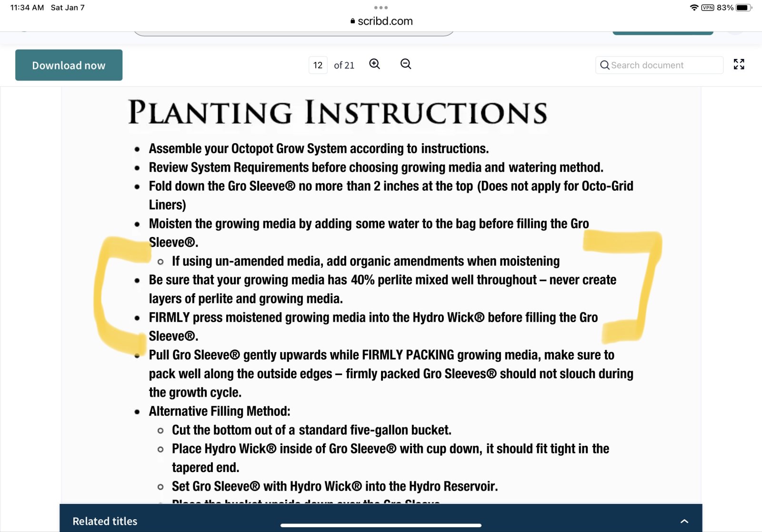Viewport: 762px width, 532px height.
Task: Click 'Moisten the growing media' bullet
Action: [x=369, y=233]
